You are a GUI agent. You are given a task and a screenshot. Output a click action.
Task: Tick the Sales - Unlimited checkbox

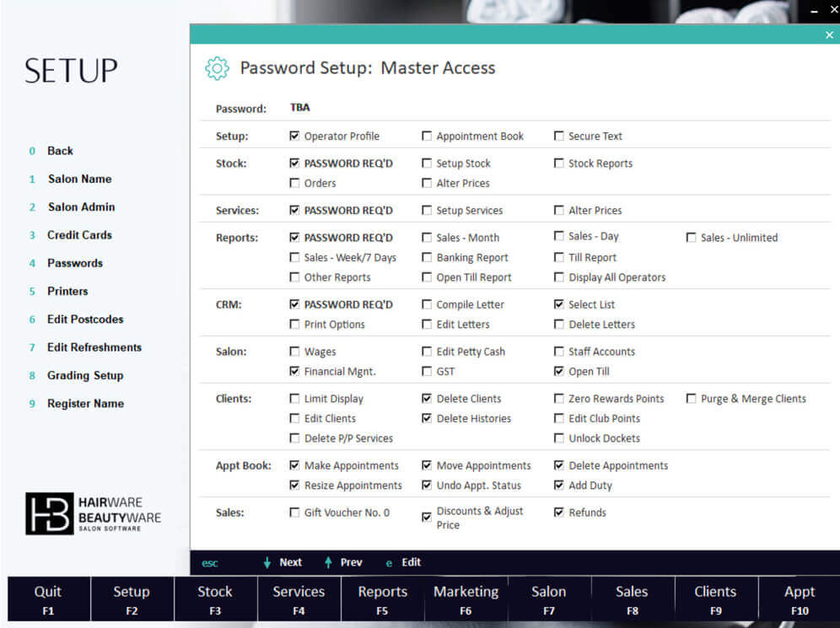click(692, 238)
